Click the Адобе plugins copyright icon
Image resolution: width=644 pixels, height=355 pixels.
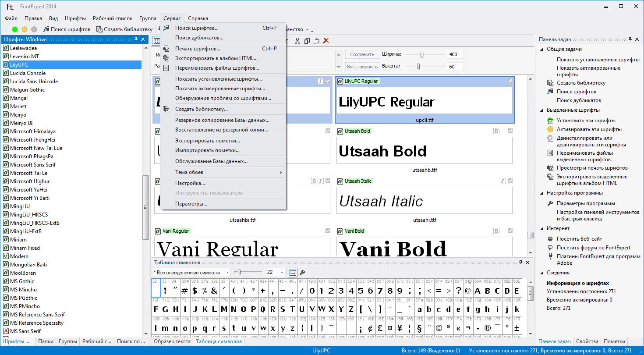(550, 256)
